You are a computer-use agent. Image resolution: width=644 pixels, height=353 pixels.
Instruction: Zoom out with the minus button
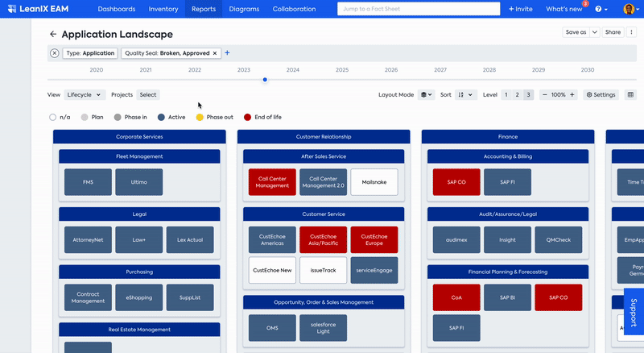[545, 94]
